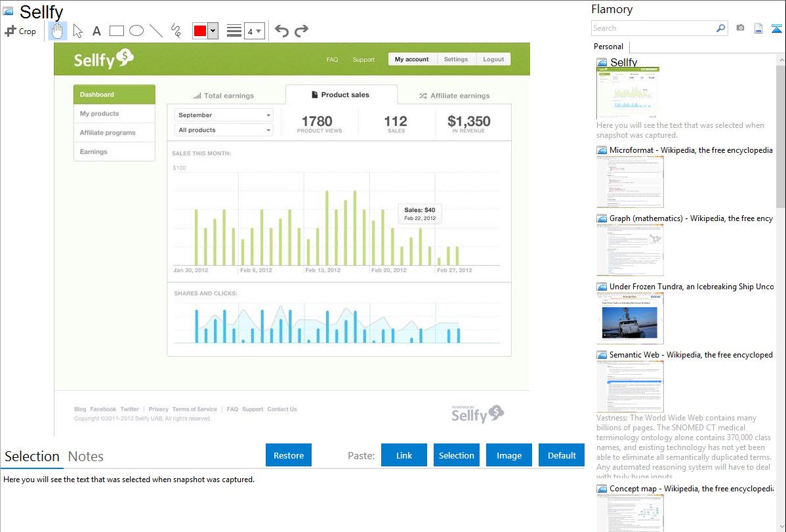786x532 pixels.
Task: Open the Affiliate earnings tab
Action: 454,96
